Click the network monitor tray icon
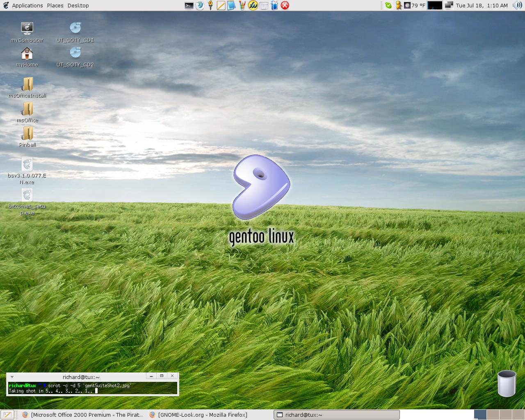525x420 pixels. (449, 5)
